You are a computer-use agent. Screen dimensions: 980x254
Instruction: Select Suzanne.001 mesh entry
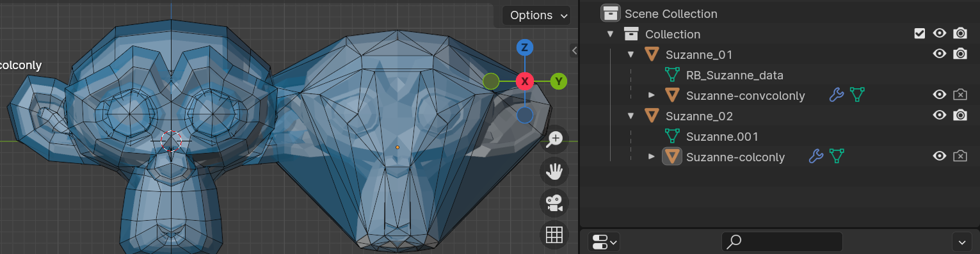click(722, 136)
